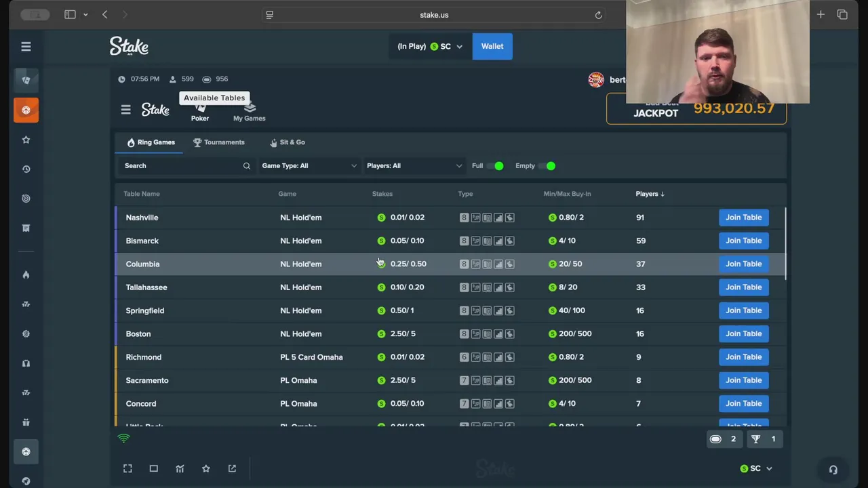Open the store icon in sidebar
868x488 pixels.
[x=26, y=228]
